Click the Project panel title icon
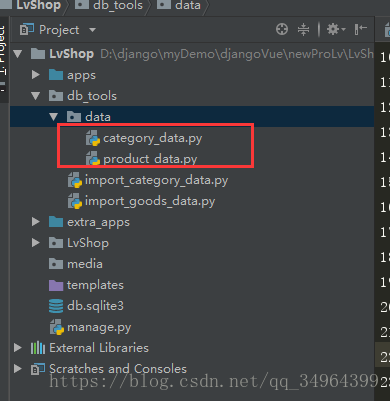 tap(27, 30)
